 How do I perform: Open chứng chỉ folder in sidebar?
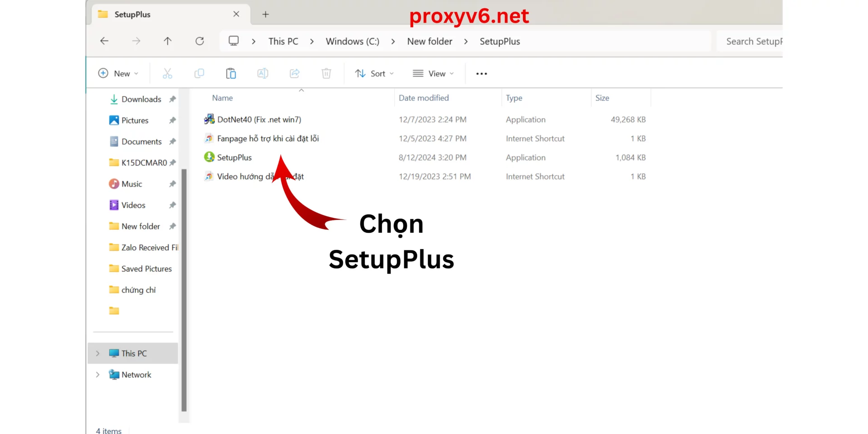pos(138,290)
